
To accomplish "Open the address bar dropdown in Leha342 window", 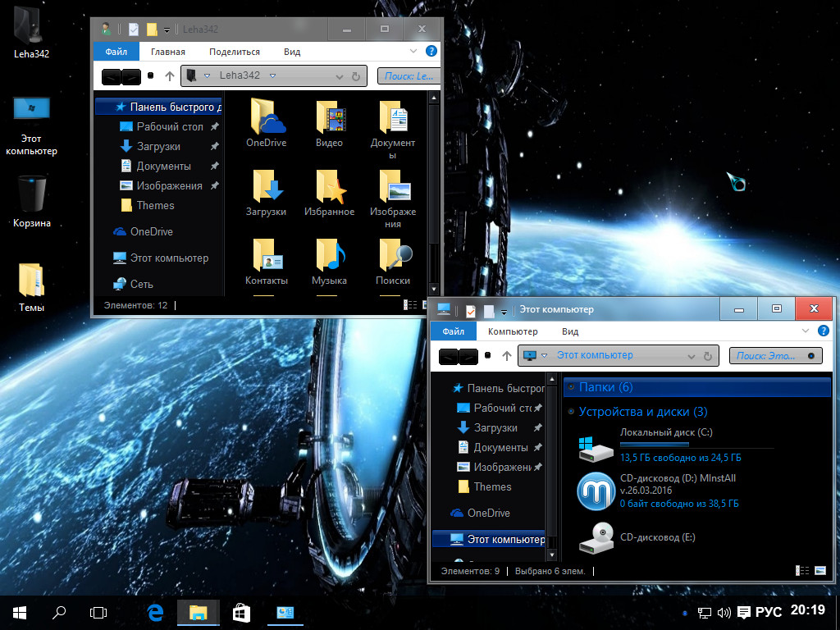I will coord(339,76).
